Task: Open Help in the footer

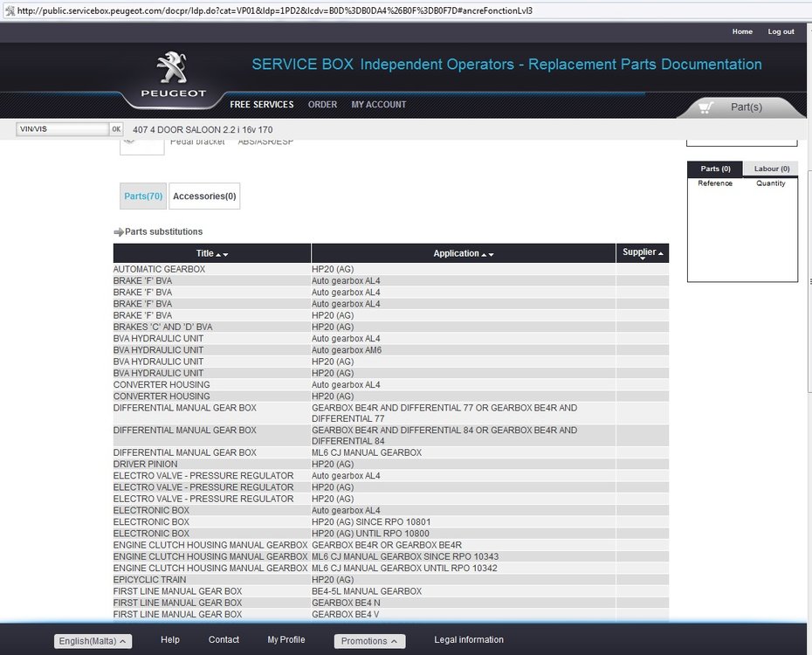Action: pos(170,639)
